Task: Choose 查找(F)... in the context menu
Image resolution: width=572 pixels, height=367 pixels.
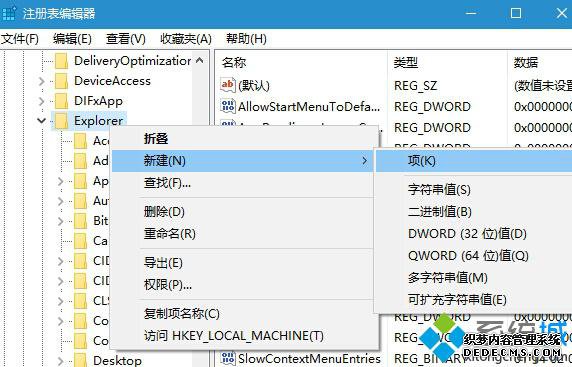Action: pyautogui.click(x=244, y=183)
